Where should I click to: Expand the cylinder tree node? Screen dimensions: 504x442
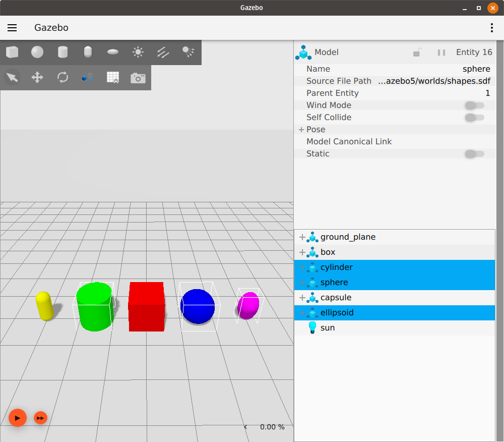302,267
